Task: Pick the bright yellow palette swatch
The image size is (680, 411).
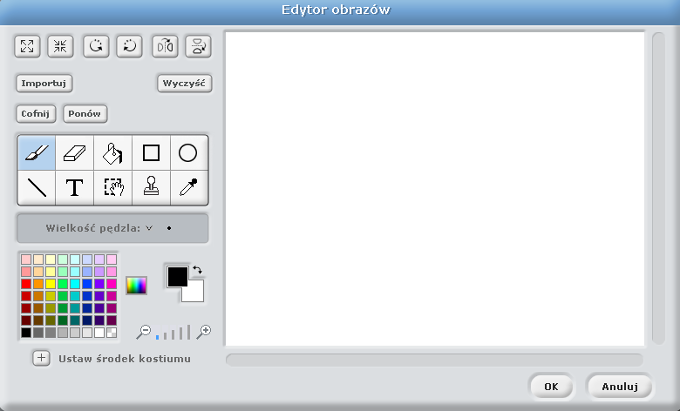Action: (x=51, y=284)
